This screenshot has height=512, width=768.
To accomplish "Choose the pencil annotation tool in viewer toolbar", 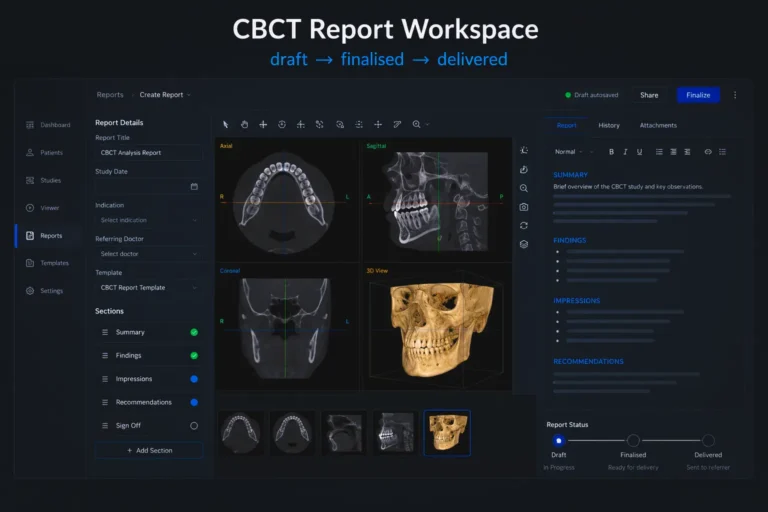I will 397,124.
